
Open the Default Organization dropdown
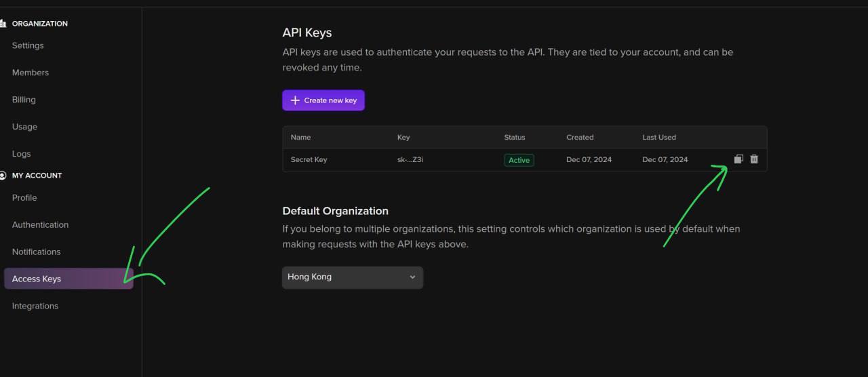(352, 277)
